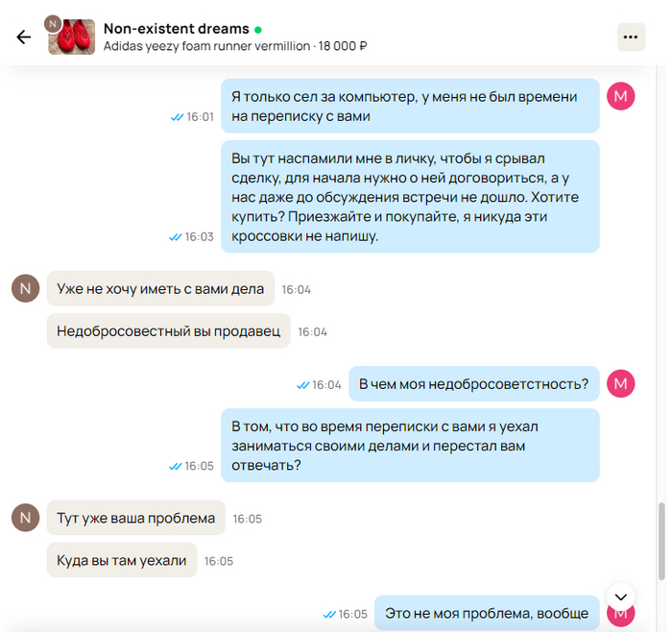Click the red Yeezy foam runner thumbnail

(72, 37)
